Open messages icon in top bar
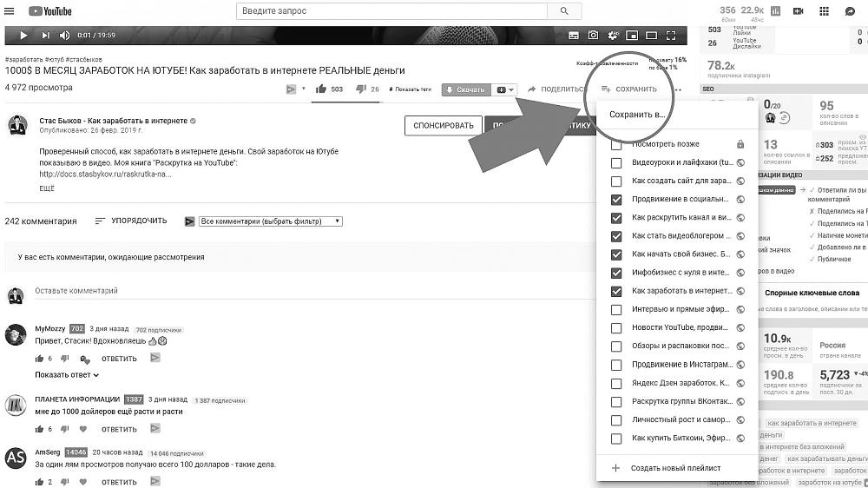The image size is (868, 488). [x=850, y=11]
